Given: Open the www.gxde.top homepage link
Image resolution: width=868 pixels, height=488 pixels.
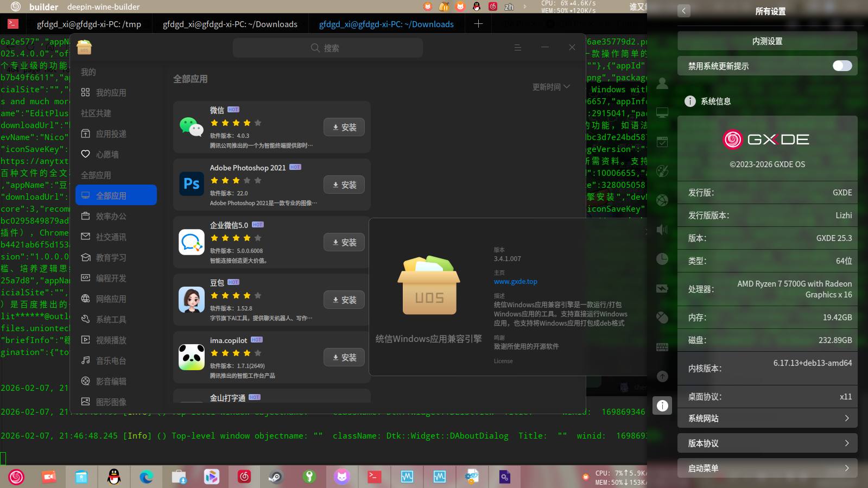Looking at the screenshot, I should click(515, 282).
